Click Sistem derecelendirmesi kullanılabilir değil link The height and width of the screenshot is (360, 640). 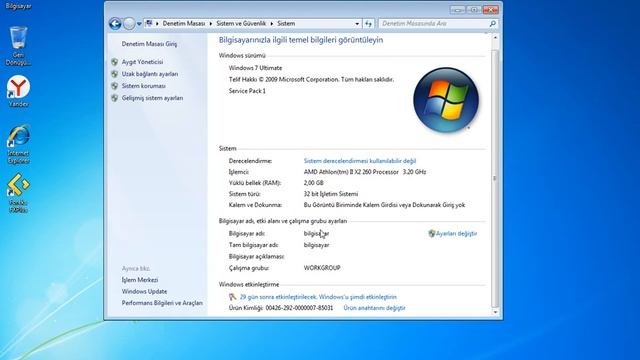click(360, 161)
